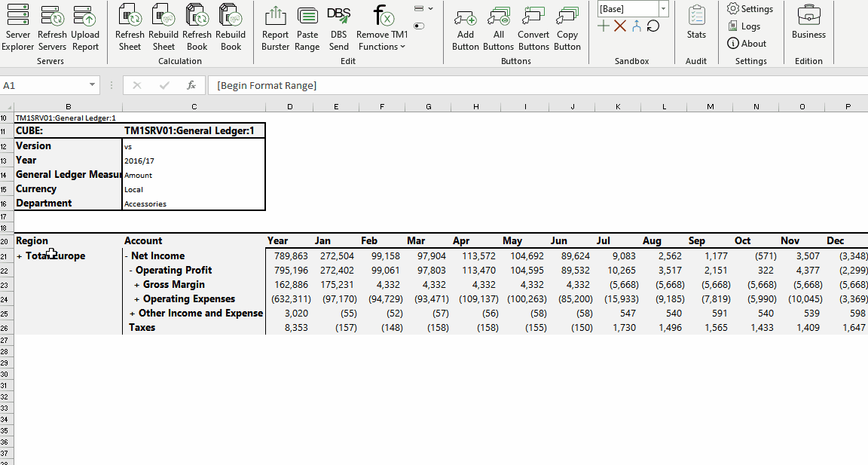Open the [Base] sandbox dropdown
This screenshot has height=465, width=868.
pos(663,9)
